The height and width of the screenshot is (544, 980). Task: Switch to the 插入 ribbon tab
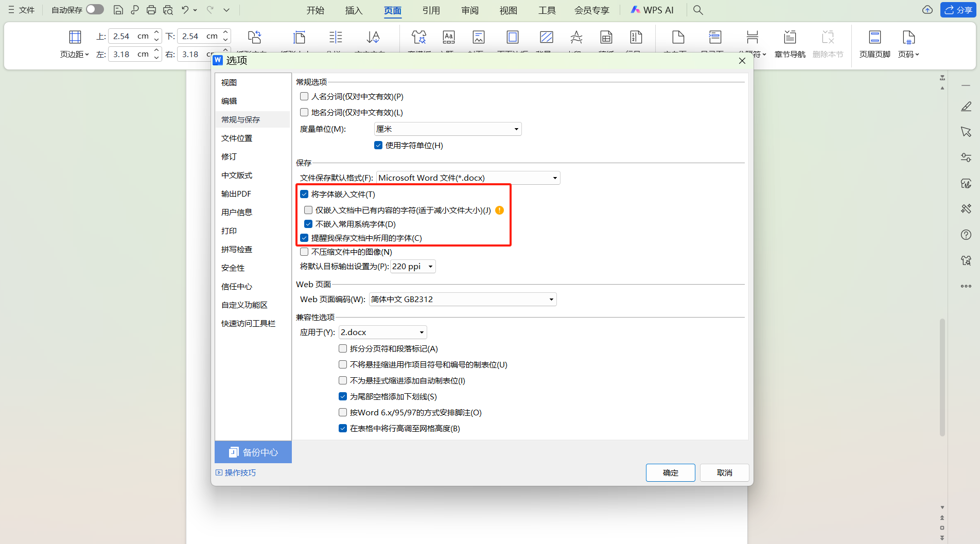pos(354,10)
